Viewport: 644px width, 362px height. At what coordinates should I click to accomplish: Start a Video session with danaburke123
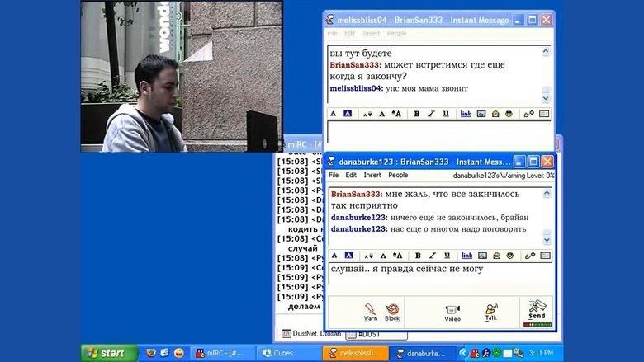452,312
